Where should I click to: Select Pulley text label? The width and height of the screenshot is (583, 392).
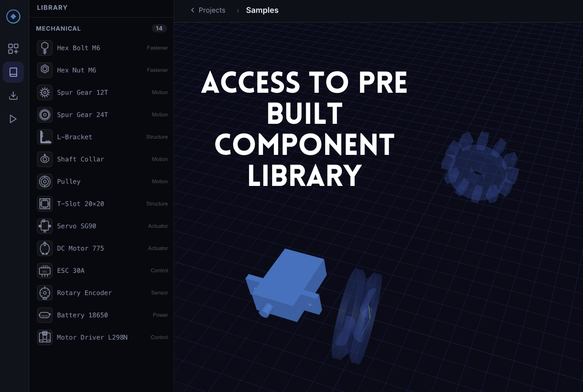point(68,181)
